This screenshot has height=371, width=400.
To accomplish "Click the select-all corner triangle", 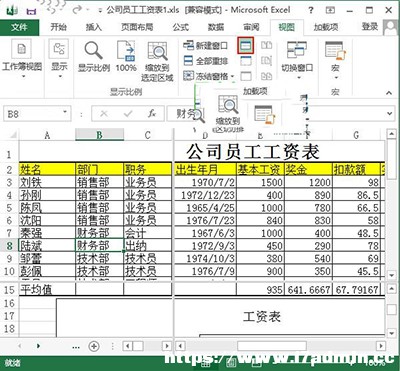I will point(12,135).
